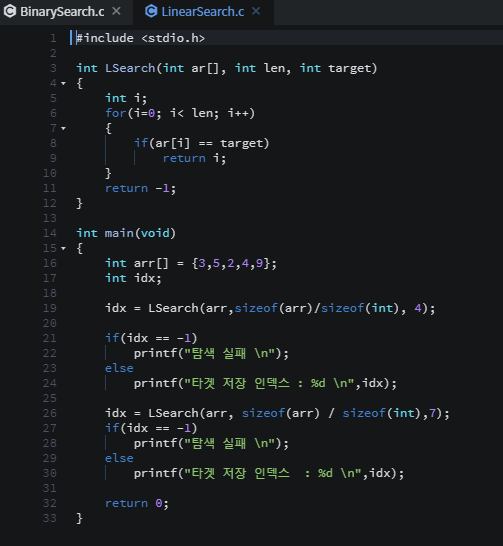
Task: Click the C file icon on BinarySearch.c tab
Action: coord(10,11)
